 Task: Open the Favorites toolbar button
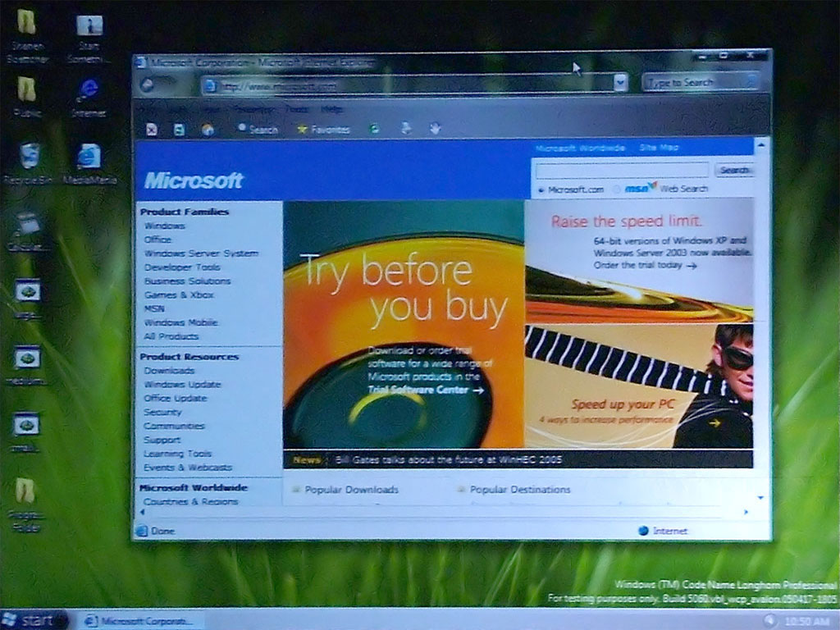pos(323,129)
